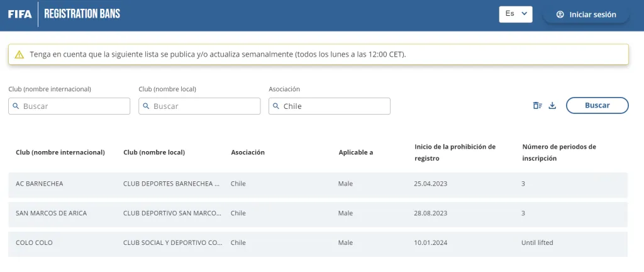644x272 pixels.
Task: Click Club (nombre local) column header
Action: [x=154, y=152]
